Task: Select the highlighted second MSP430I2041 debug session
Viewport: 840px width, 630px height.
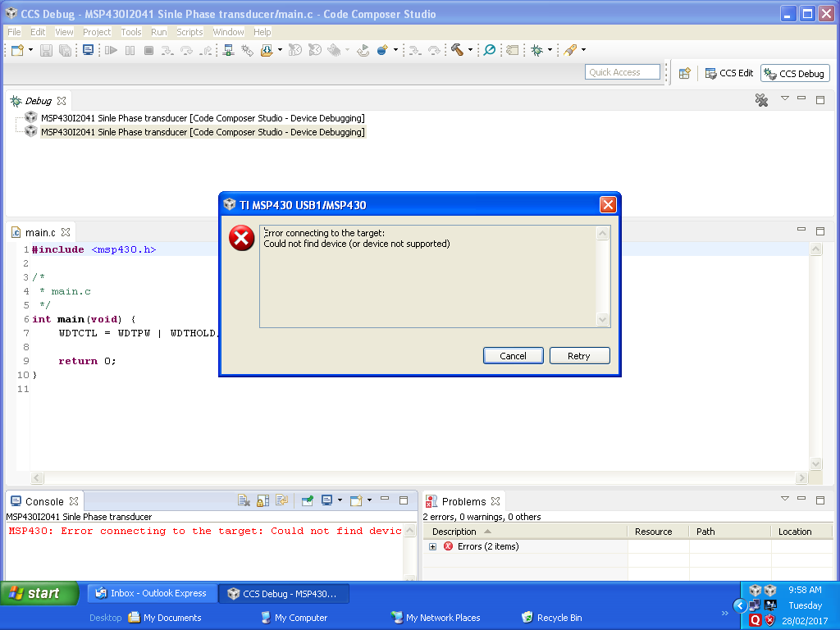Action: (x=203, y=132)
